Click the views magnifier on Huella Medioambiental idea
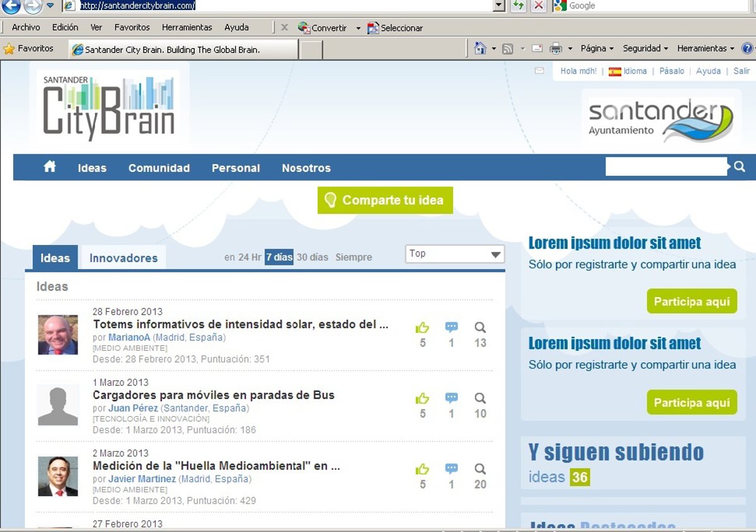 tap(480, 469)
